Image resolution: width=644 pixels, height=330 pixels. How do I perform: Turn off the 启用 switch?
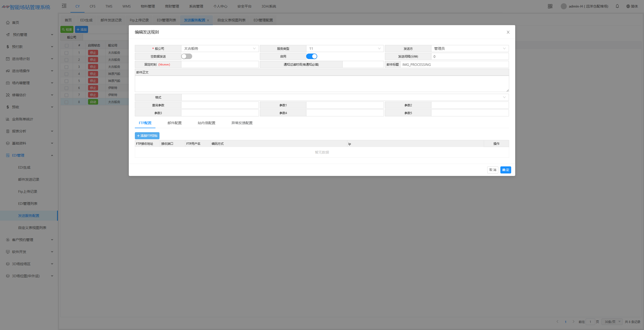coord(311,56)
